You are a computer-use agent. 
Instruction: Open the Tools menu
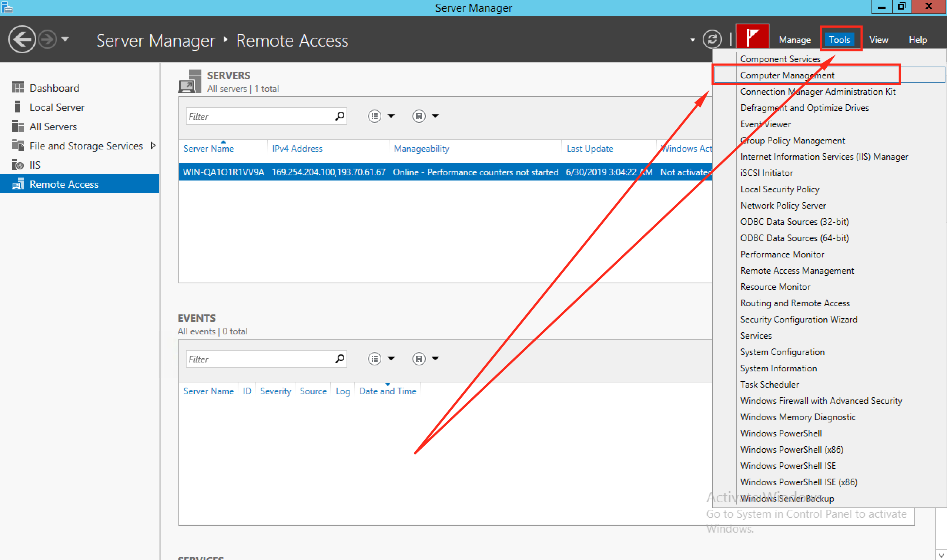[x=839, y=40]
